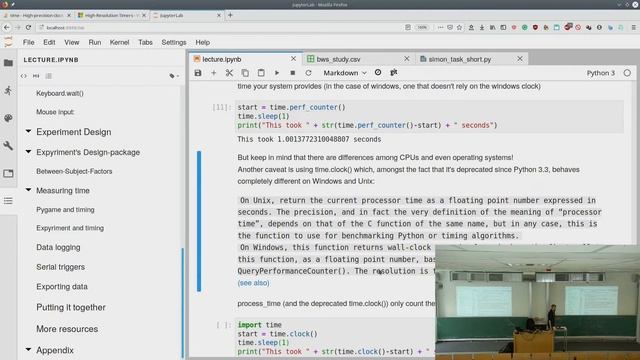Toggle Firefox reader view icon
This screenshot has width=640, height=360.
[408, 27]
